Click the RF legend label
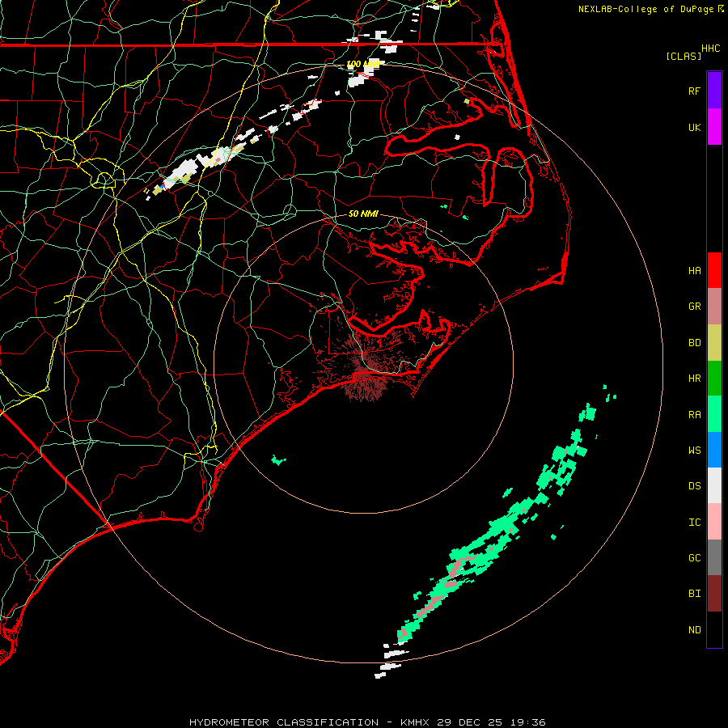Screen dimensions: 728x728 [x=694, y=91]
